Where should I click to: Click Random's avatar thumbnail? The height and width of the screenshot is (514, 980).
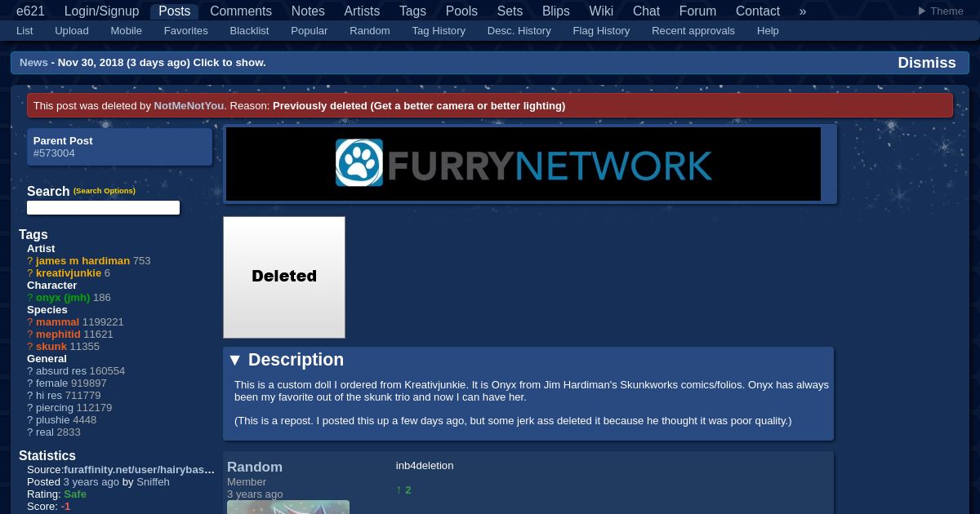[x=288, y=507]
